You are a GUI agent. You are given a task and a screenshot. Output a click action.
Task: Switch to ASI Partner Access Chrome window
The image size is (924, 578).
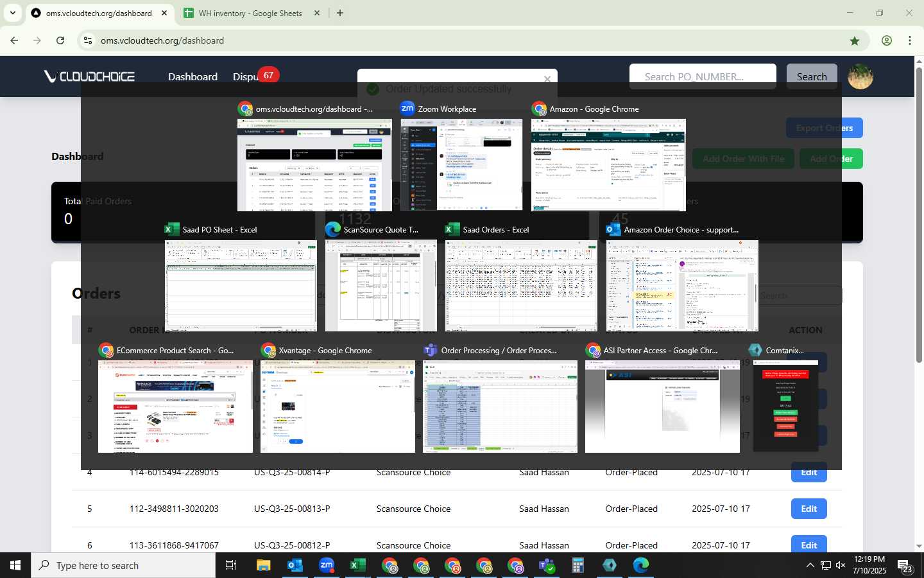click(x=662, y=406)
